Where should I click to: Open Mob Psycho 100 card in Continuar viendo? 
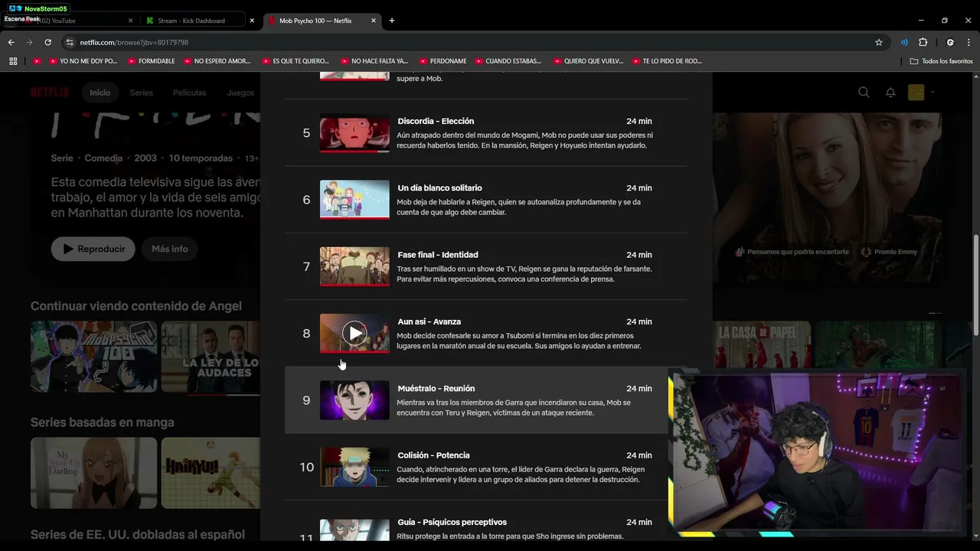pos(93,357)
